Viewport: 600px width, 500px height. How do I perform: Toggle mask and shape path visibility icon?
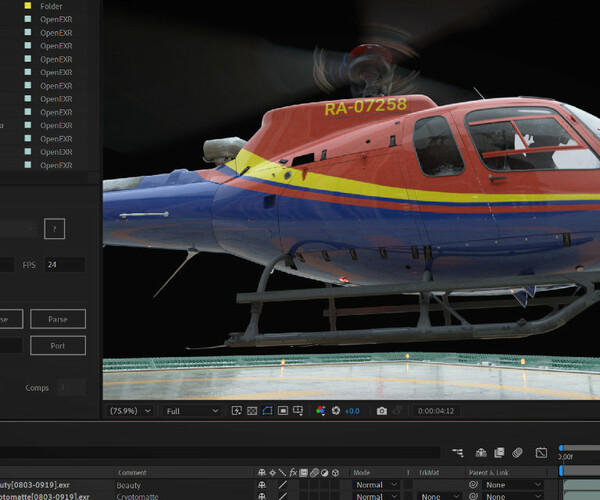click(x=267, y=411)
